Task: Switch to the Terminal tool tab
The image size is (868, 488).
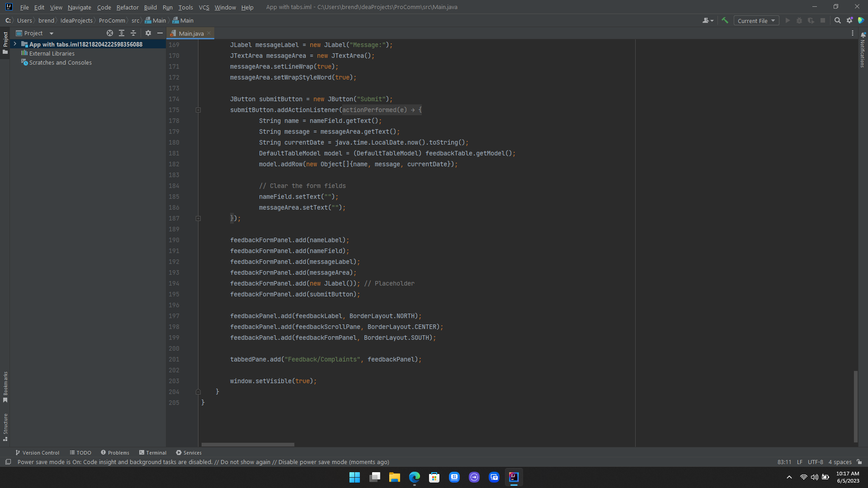Action: 152,452
